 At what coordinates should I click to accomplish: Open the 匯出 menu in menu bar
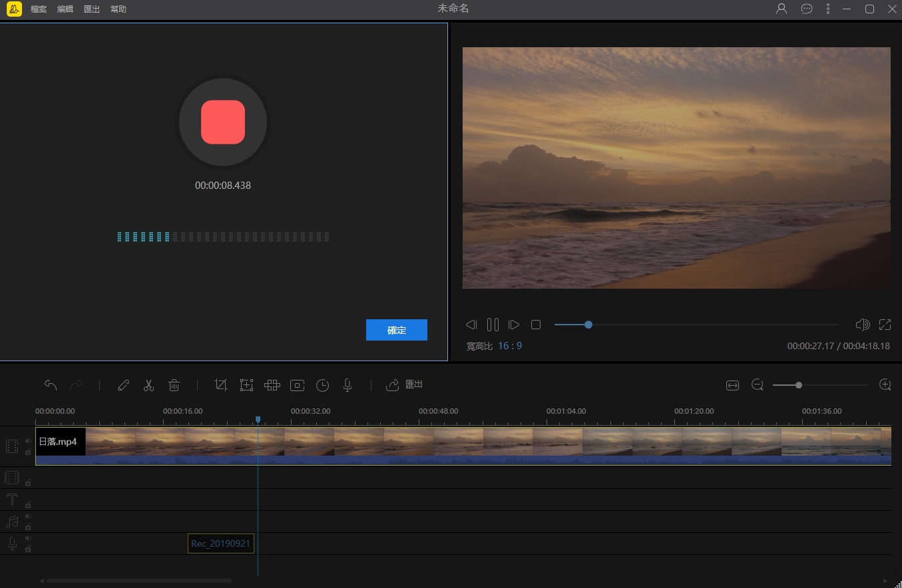[x=92, y=9]
